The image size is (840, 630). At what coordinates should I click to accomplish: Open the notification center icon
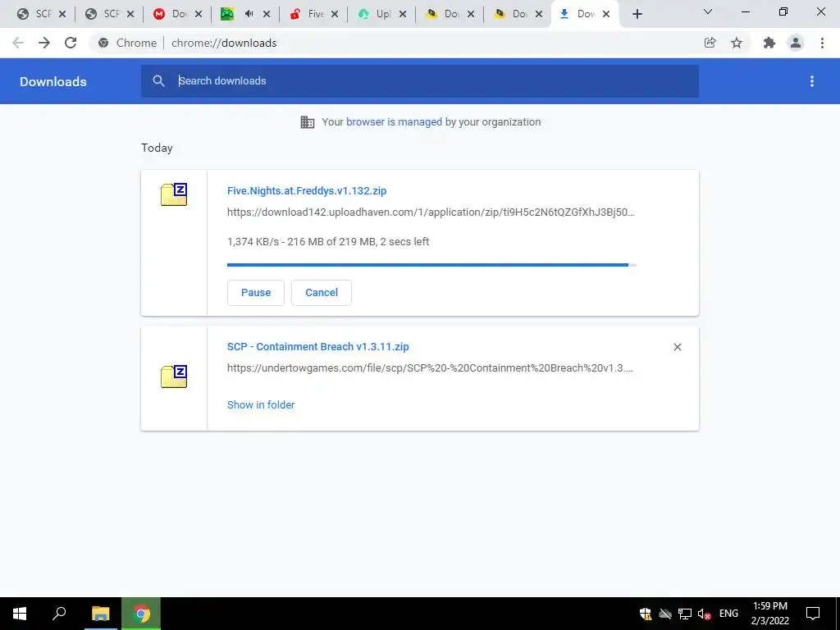click(813, 614)
